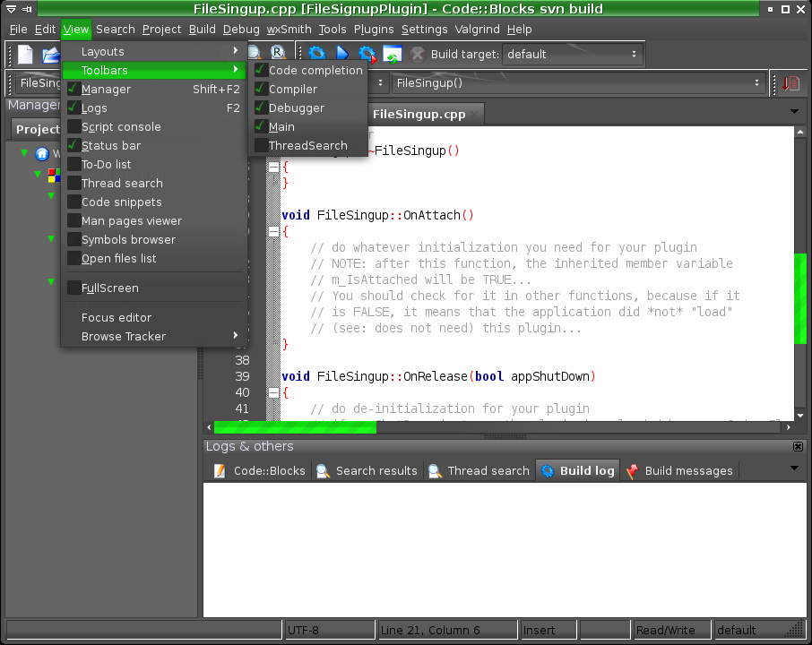The height and width of the screenshot is (645, 812).
Task: Switch to Build messages tab
Action: tap(679, 470)
